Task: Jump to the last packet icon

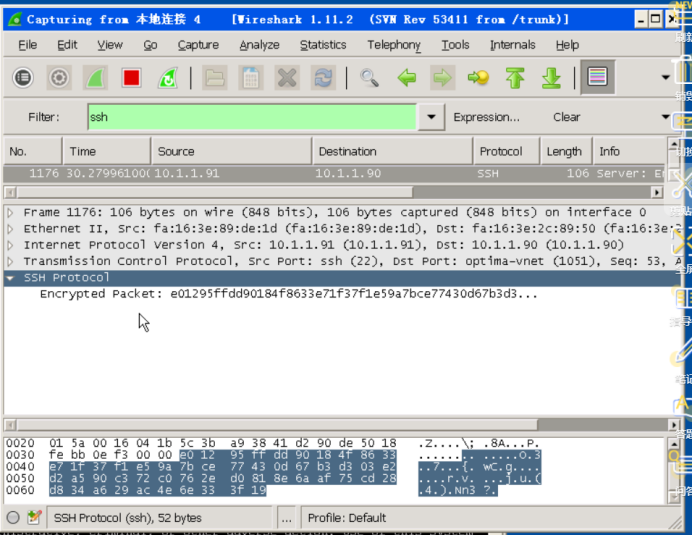Action: [552, 78]
